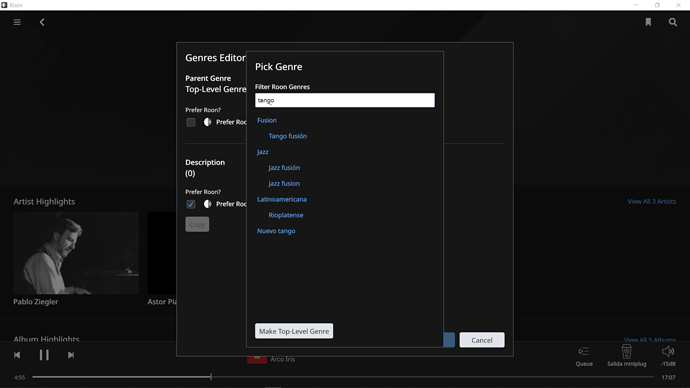Screen dimensions: 690x388
Task: Select the Jazz fusión genre with accent
Action: click(284, 168)
